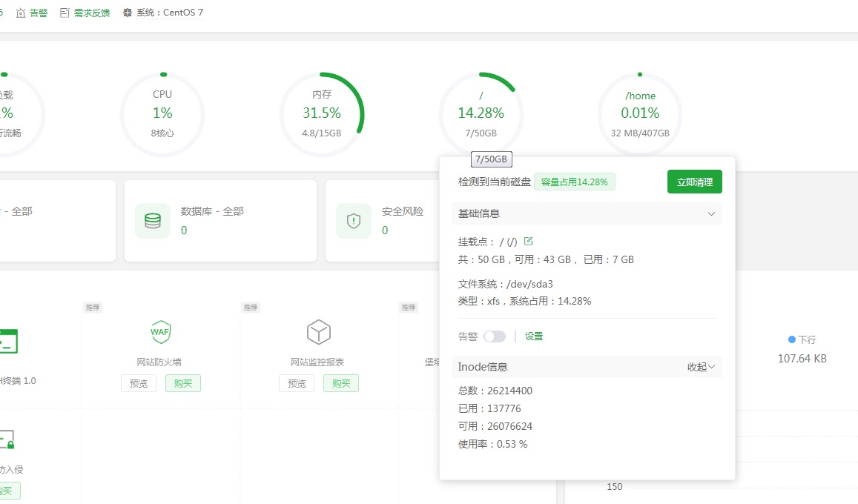Open the 需求反馈 feedback link
This screenshot has height=504, width=858.
[92, 13]
